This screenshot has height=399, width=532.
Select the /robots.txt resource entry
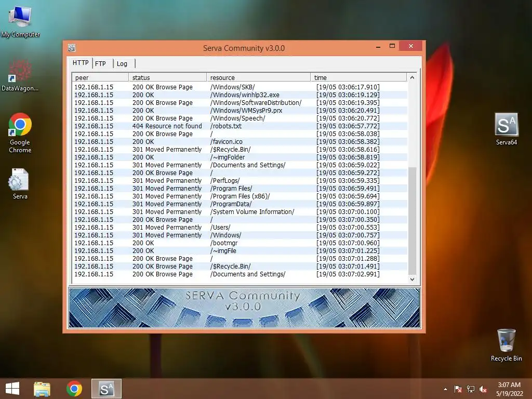(x=226, y=126)
